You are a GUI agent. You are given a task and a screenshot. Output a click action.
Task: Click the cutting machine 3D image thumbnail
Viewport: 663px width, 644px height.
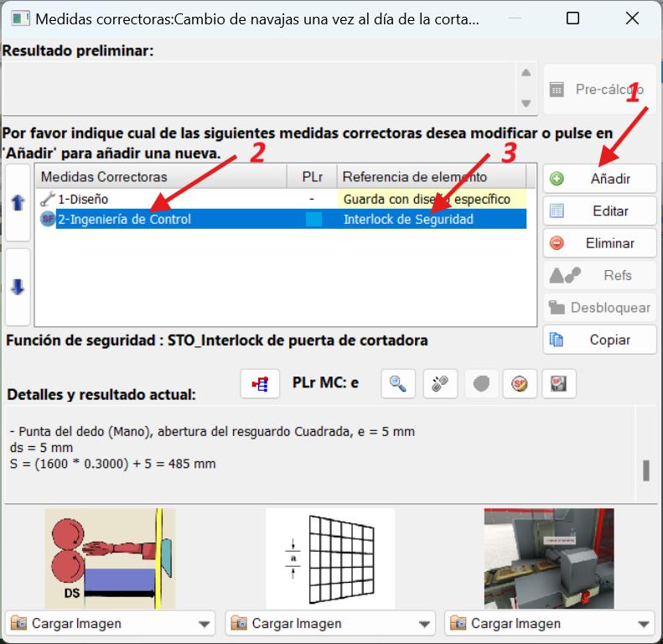549,558
